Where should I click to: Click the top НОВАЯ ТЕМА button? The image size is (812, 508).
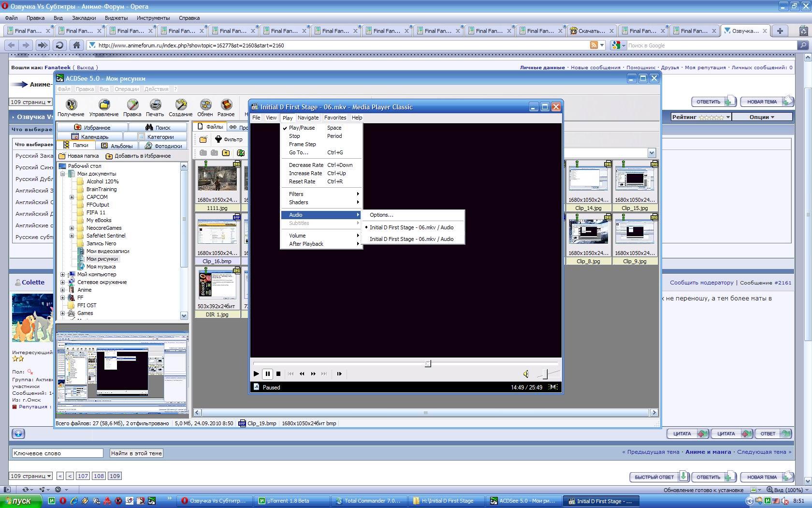pos(767,102)
